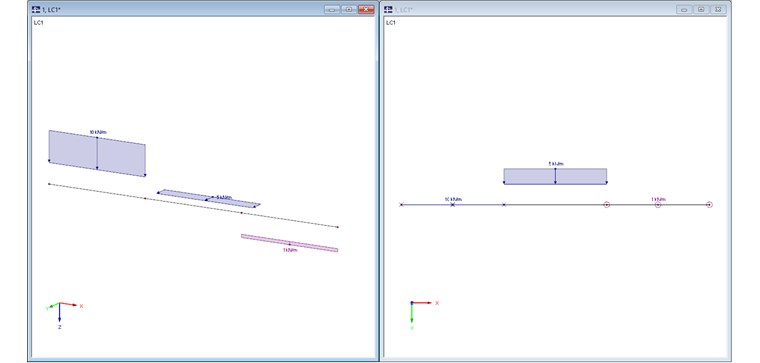This screenshot has width=760, height=363.
Task: Click the right window's title bar app icon
Action: point(388,9)
